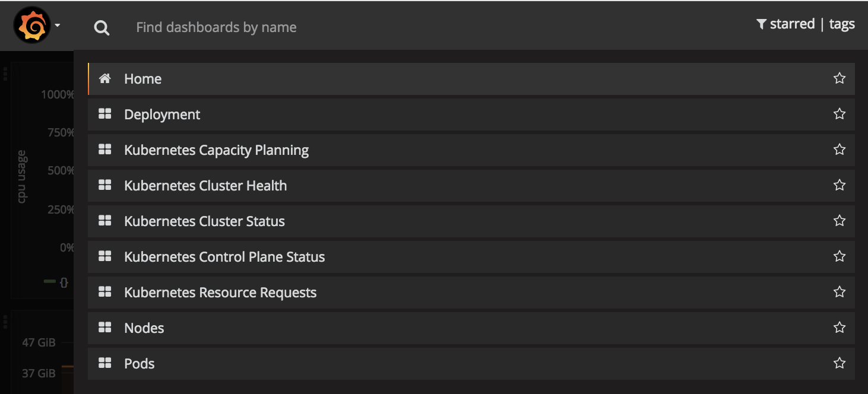
Task: Click the Home house icon
Action: tap(105, 78)
